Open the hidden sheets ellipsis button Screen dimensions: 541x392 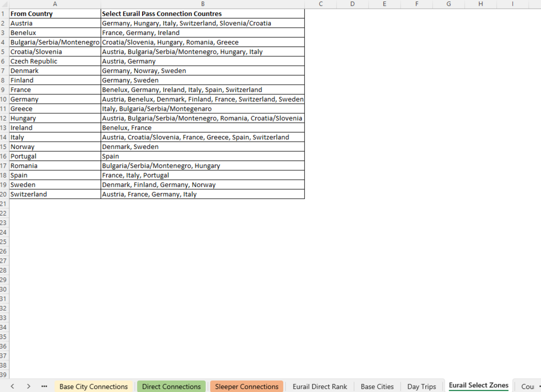coord(44,387)
